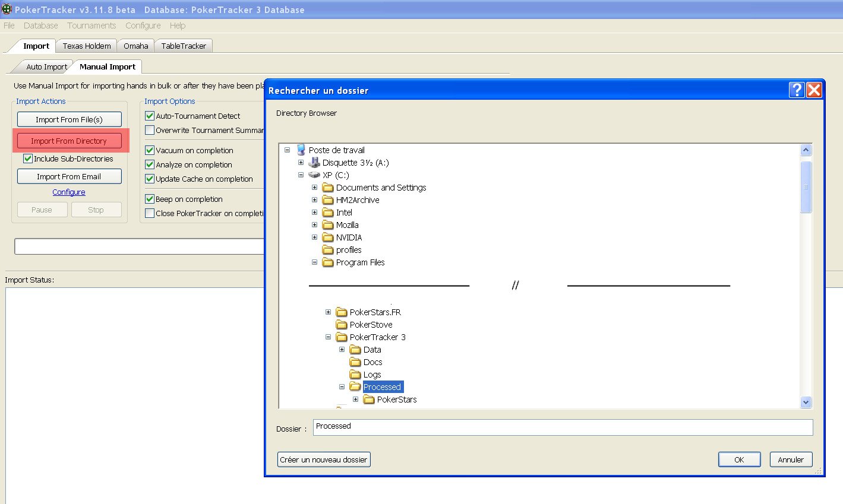Enable Overwrite Tournament Summary checkbox

click(150, 130)
